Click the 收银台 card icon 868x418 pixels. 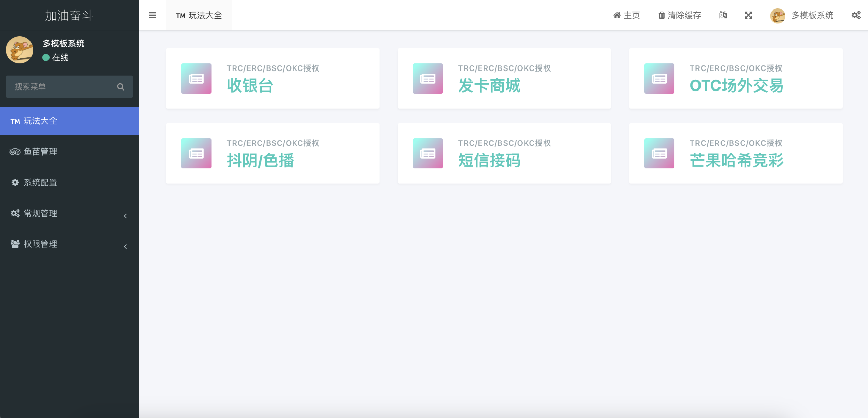click(x=196, y=78)
